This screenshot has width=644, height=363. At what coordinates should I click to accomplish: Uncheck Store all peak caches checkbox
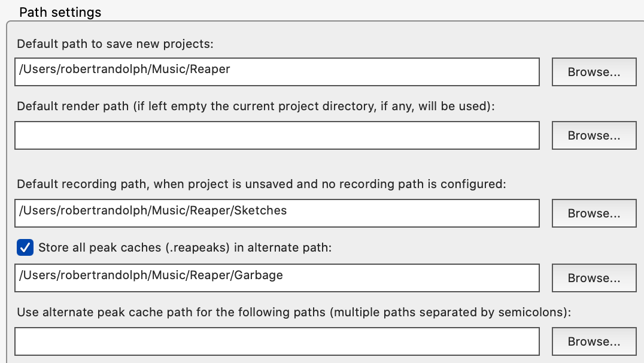point(25,247)
